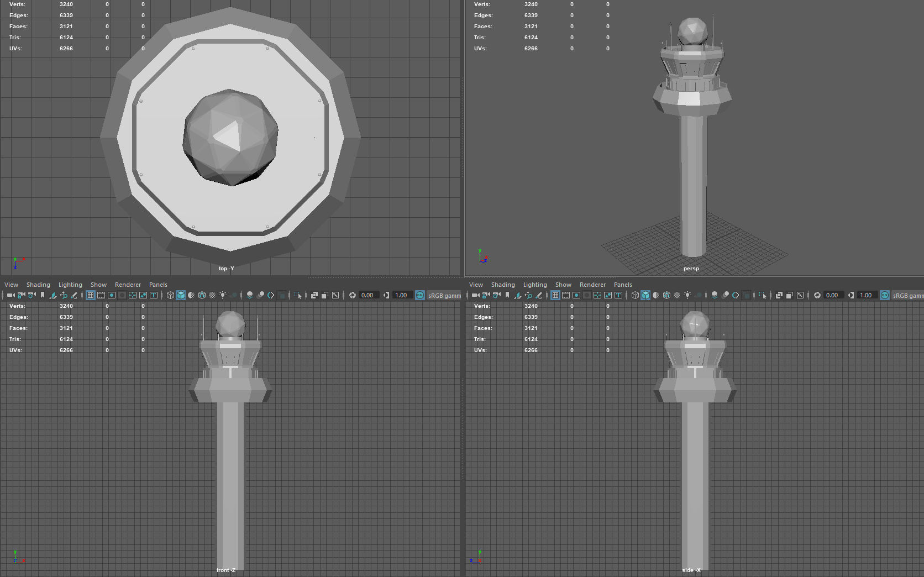Click X-Ray Joints icon in front view toolbar

click(x=335, y=295)
